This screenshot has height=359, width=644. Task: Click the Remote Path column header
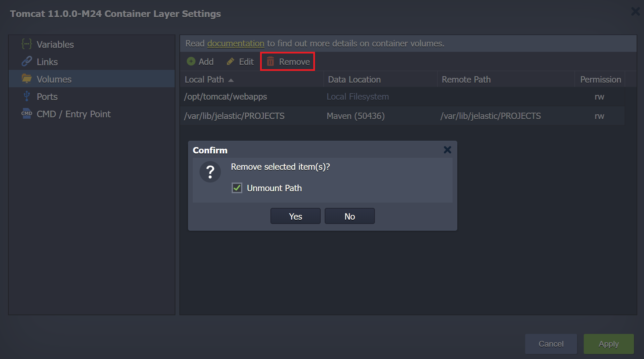(x=506, y=79)
